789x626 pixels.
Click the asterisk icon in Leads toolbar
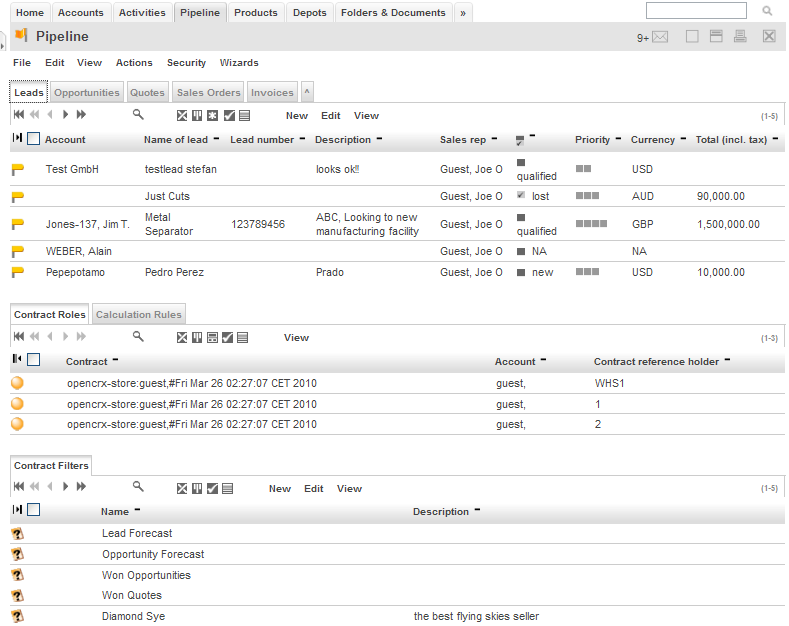213,116
